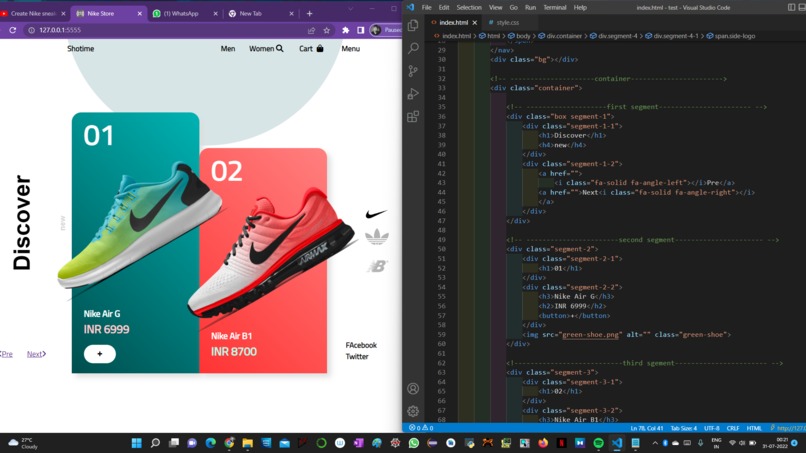The image size is (806, 453).
Task: Open Spotify from the taskbar
Action: 598,443
